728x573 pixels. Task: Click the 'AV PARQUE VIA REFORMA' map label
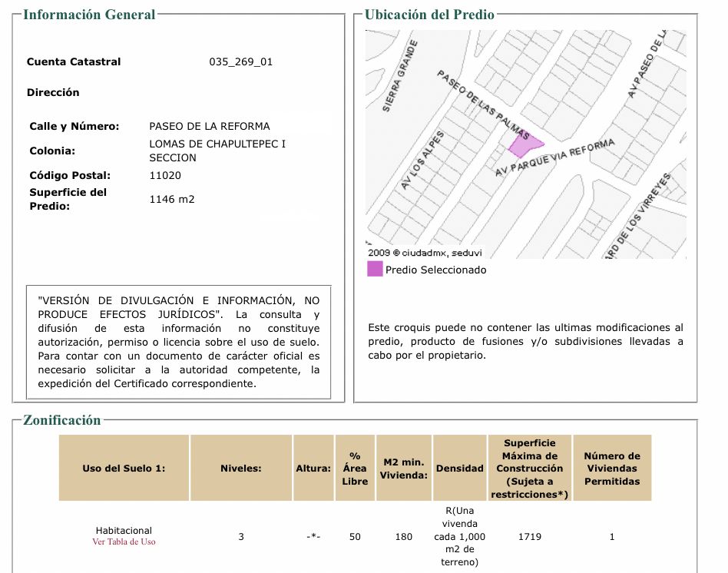coord(554,157)
